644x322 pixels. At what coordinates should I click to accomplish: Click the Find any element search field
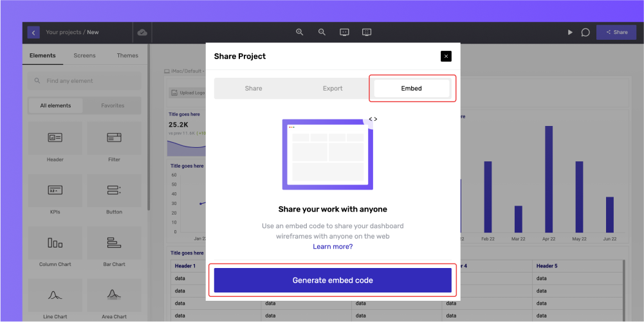point(84,81)
